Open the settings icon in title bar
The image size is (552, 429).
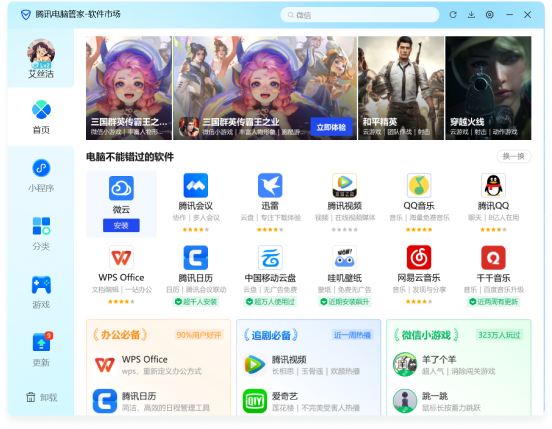490,15
